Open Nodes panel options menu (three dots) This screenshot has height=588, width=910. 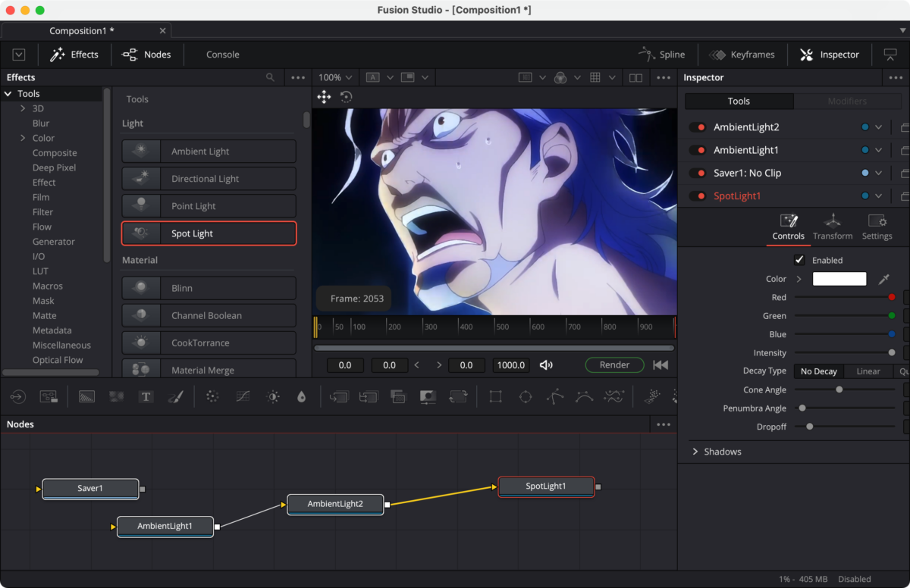click(x=664, y=424)
